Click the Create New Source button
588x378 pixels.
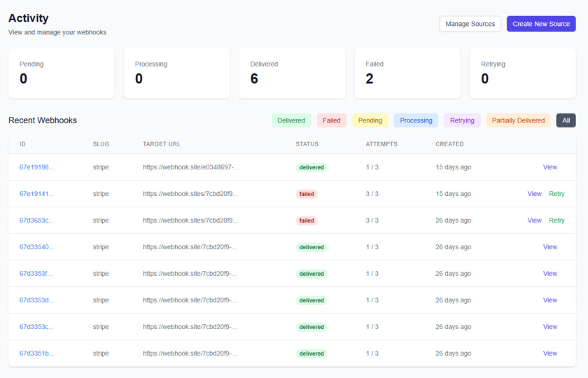540,24
